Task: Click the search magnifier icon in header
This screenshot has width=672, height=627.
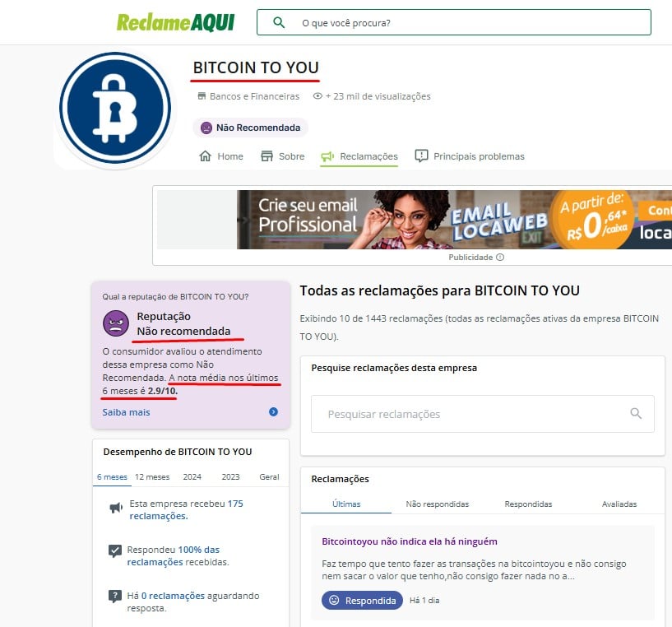Action: pos(279,22)
